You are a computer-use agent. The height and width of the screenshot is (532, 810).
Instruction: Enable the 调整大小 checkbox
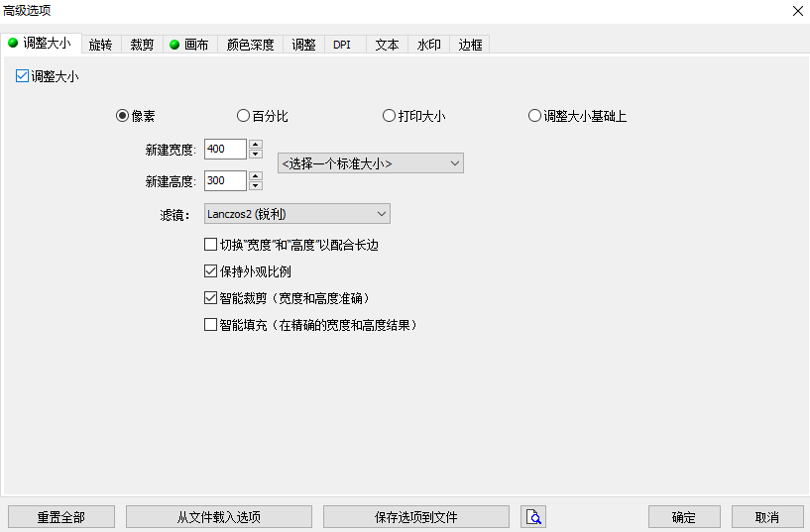(x=23, y=75)
